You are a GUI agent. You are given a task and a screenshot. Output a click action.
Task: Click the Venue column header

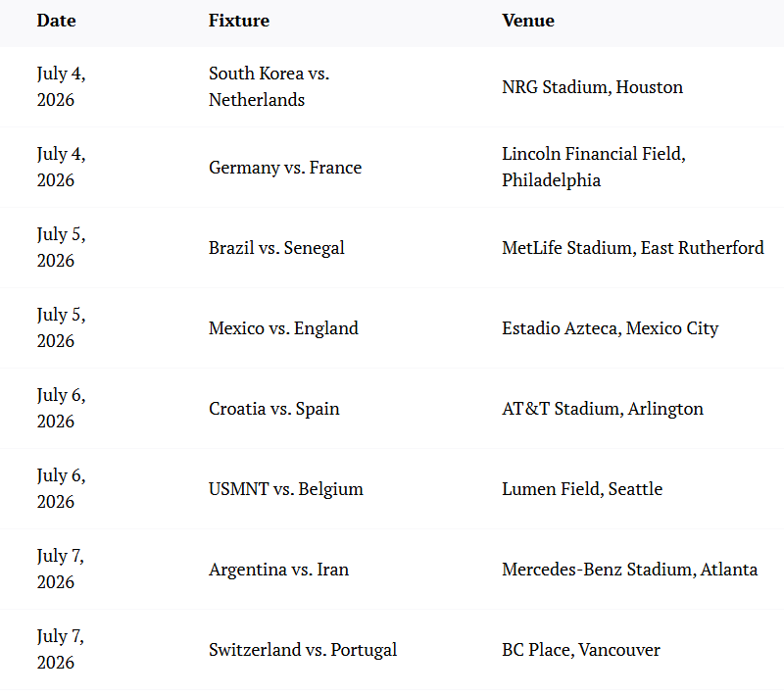[x=528, y=21]
